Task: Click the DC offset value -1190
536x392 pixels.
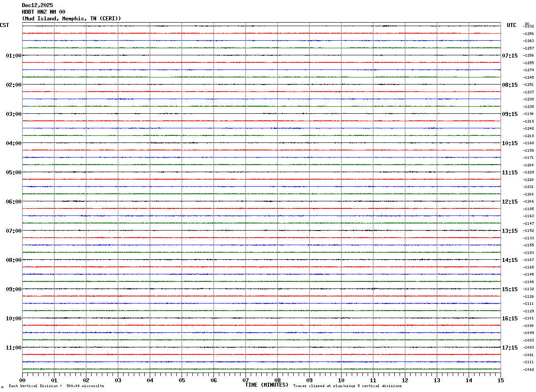Action: click(x=528, y=114)
